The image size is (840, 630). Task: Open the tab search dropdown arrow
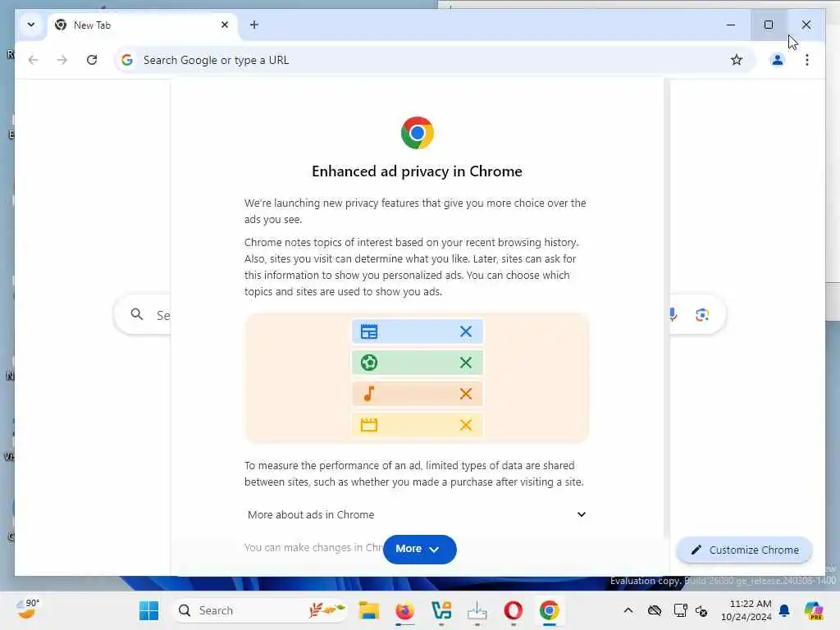pos(31,25)
